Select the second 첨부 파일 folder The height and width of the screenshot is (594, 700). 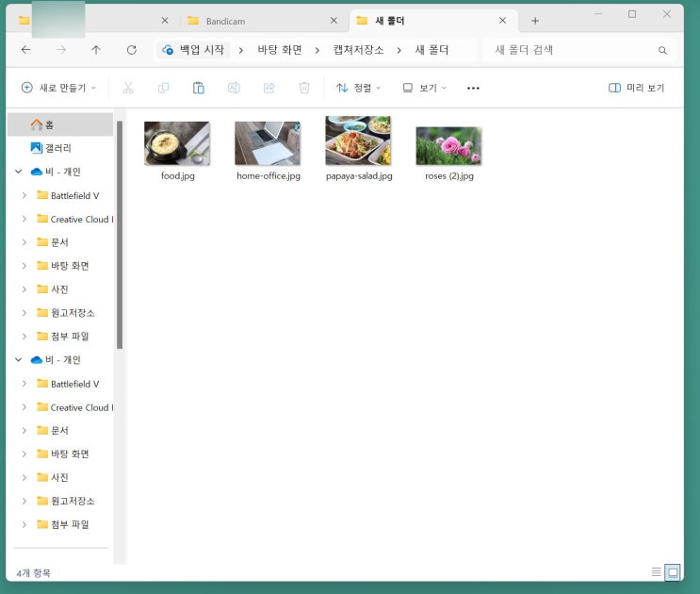tap(62, 524)
